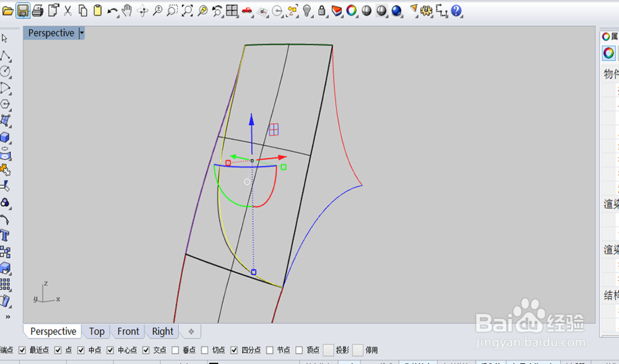Open the rectangular Array tool
This screenshot has width=619, height=364.
[x=5, y=284]
